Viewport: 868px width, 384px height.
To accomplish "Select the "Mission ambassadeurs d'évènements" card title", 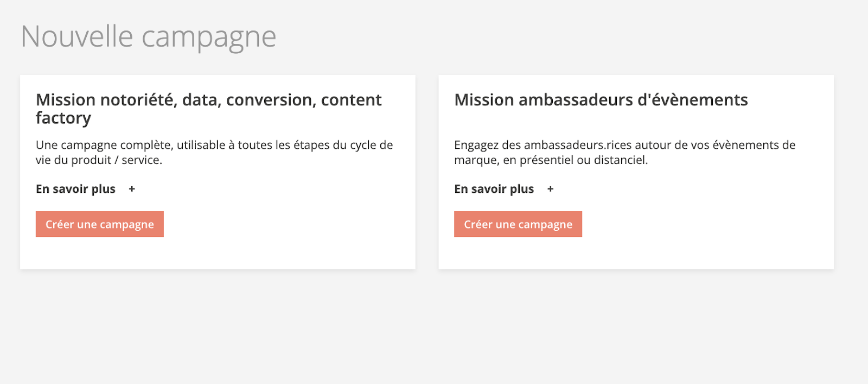I will (x=601, y=100).
